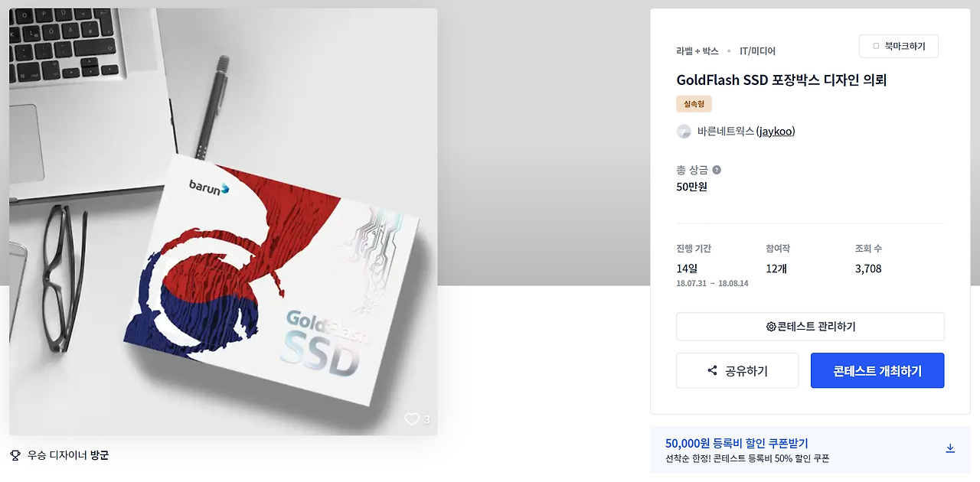Click the question mark icon next to 총 상금
Image resolution: width=980 pixels, height=482 pixels.
[x=717, y=170]
